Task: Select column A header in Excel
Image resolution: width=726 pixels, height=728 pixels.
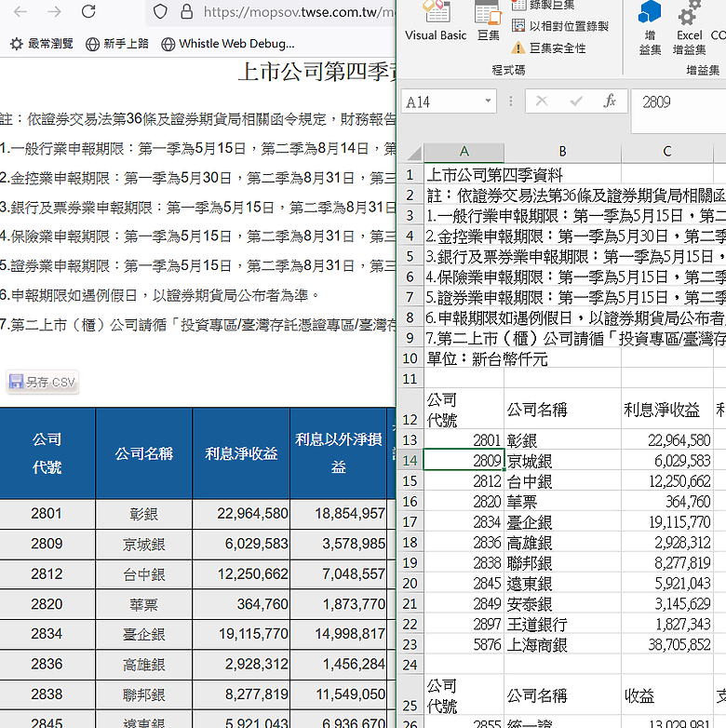Action: 464,152
